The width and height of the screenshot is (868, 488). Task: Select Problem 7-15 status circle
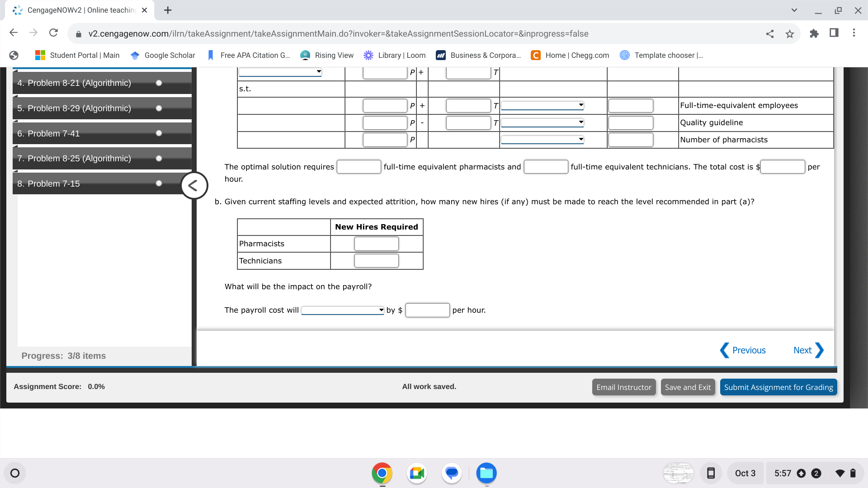159,183
